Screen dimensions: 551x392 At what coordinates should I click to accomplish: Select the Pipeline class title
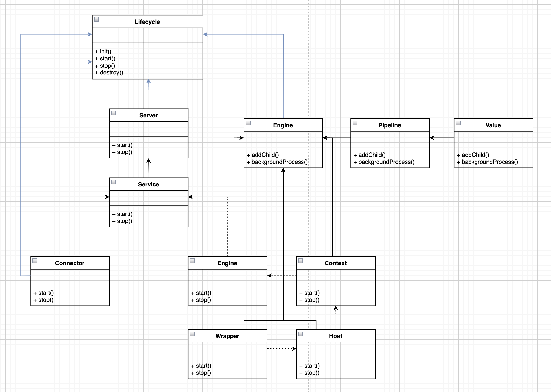point(390,125)
